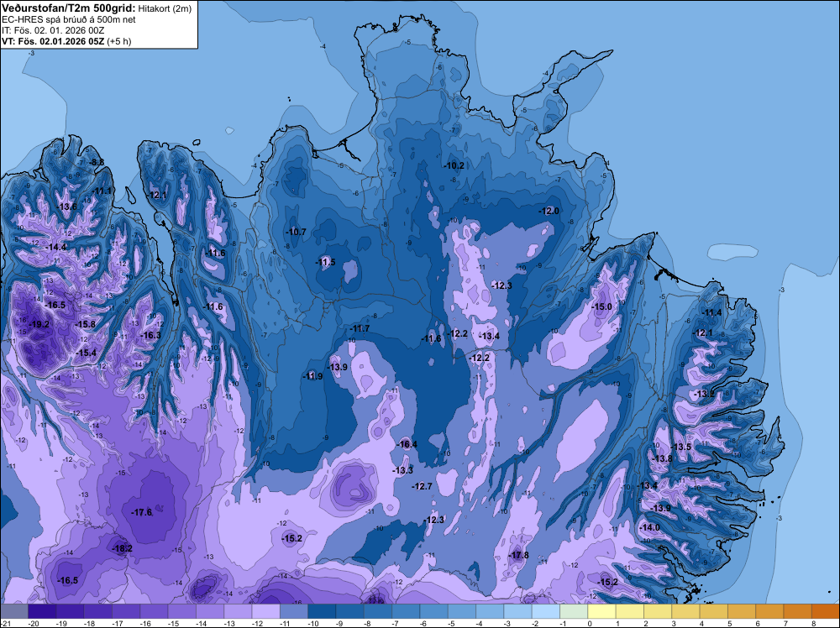
Task: Pick the -16.3 temperature label
Action: pos(150,335)
